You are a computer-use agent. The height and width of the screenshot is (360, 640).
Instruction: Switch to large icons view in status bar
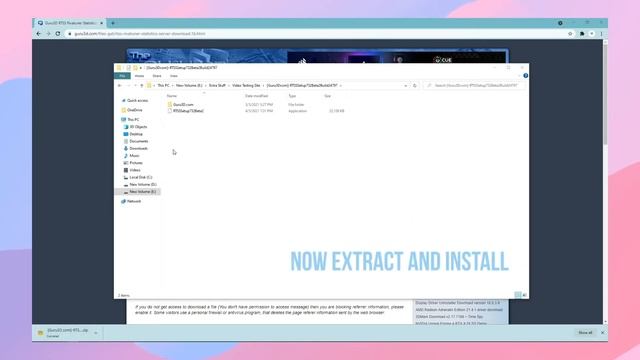pos(524,295)
